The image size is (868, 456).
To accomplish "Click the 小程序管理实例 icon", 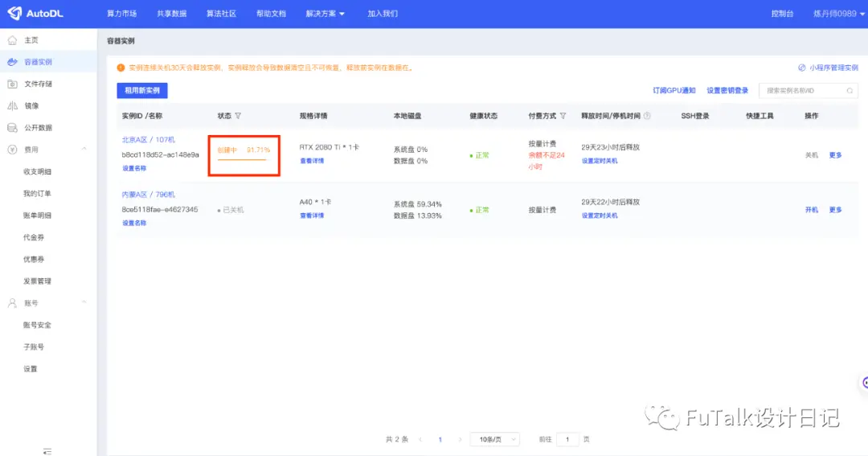I will point(801,68).
